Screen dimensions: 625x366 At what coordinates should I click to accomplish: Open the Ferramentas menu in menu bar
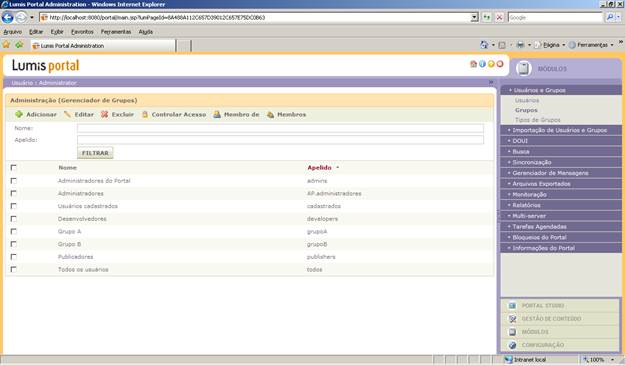pos(116,31)
